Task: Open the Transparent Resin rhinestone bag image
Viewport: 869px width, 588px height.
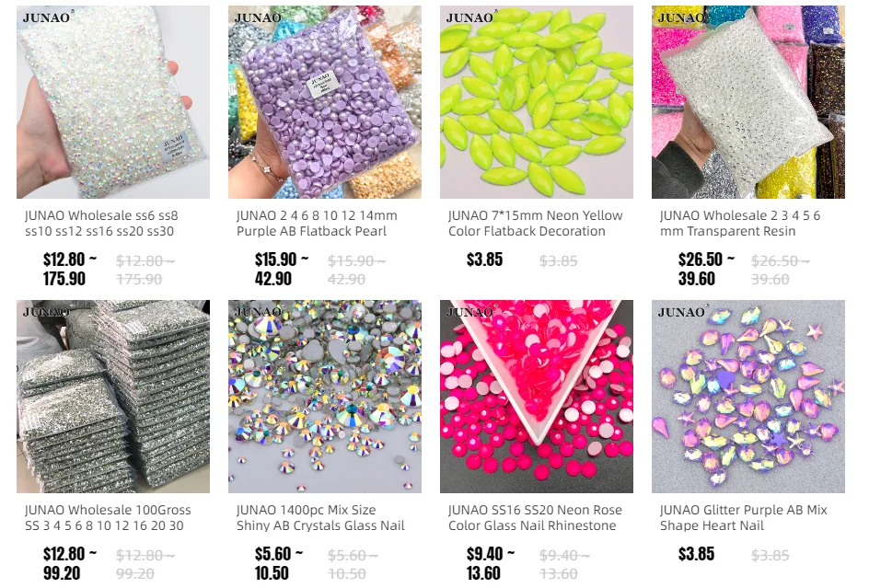Action: (748, 102)
